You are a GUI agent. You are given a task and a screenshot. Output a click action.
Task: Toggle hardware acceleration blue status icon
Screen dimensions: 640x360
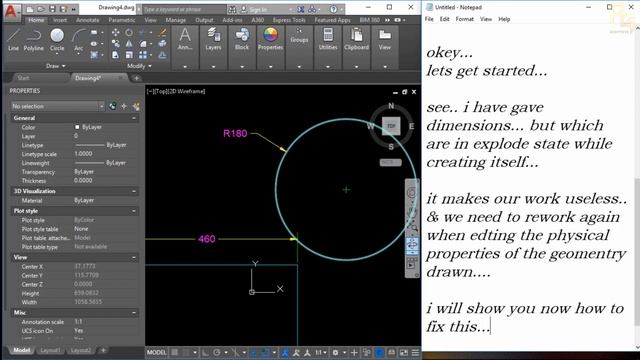(379, 352)
